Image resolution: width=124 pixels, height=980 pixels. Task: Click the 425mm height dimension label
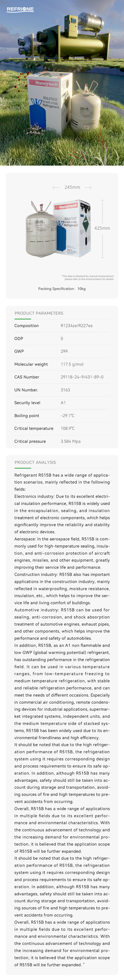coord(102,228)
